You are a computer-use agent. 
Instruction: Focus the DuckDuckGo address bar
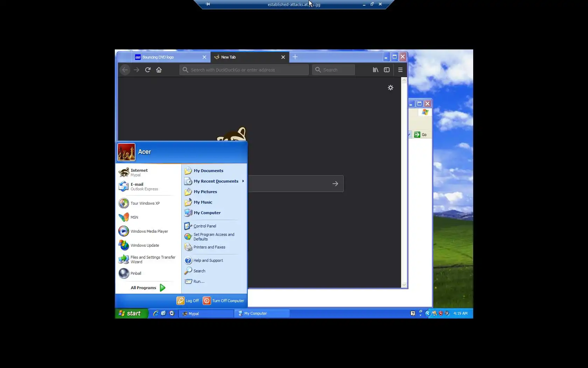tap(244, 70)
